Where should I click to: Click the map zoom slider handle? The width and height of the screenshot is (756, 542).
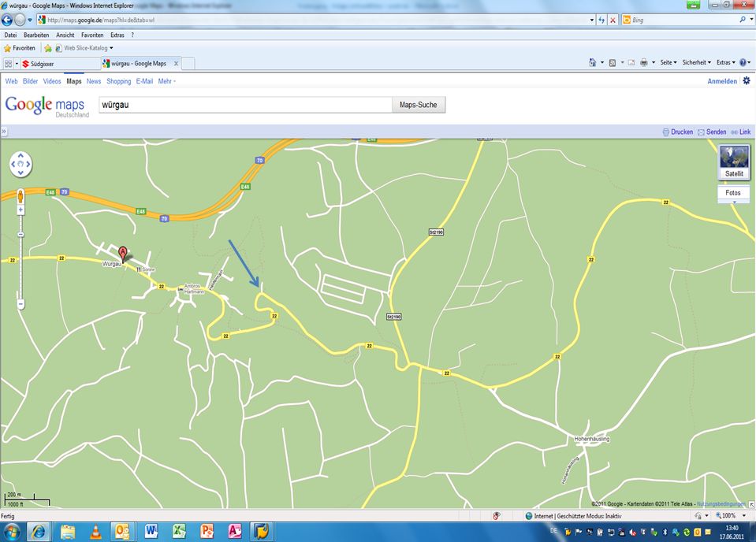[x=20, y=235]
